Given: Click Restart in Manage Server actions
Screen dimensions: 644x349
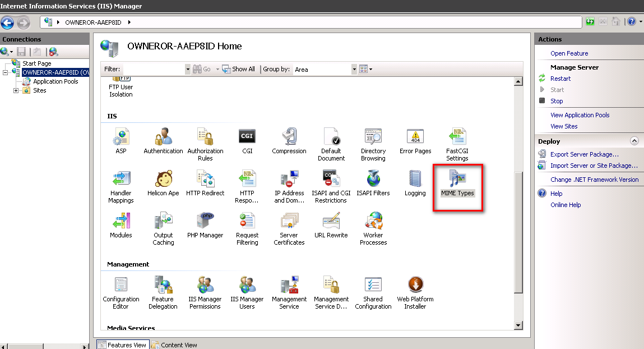Looking at the screenshot, I should (560, 79).
